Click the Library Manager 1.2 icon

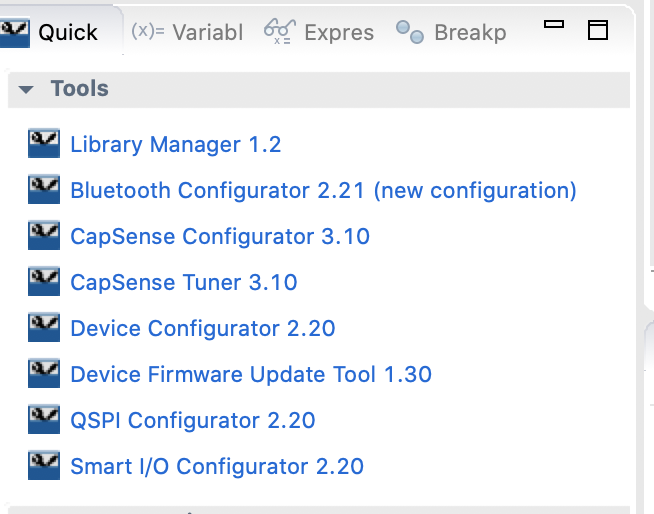pos(45,144)
